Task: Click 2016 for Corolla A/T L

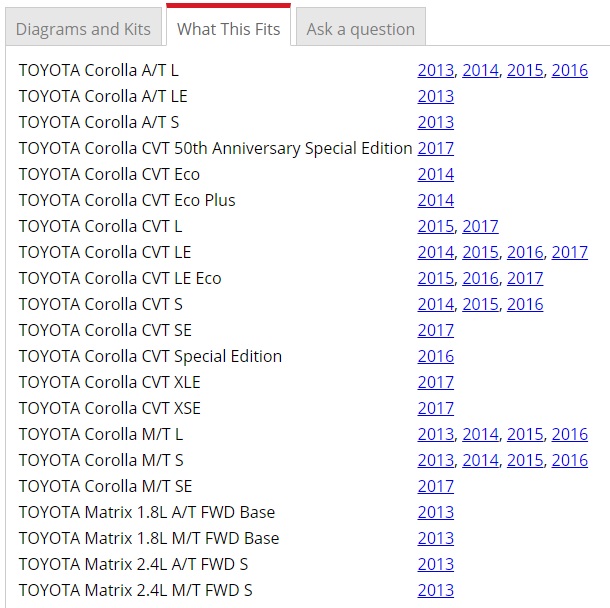Action: pyautogui.click(x=569, y=70)
